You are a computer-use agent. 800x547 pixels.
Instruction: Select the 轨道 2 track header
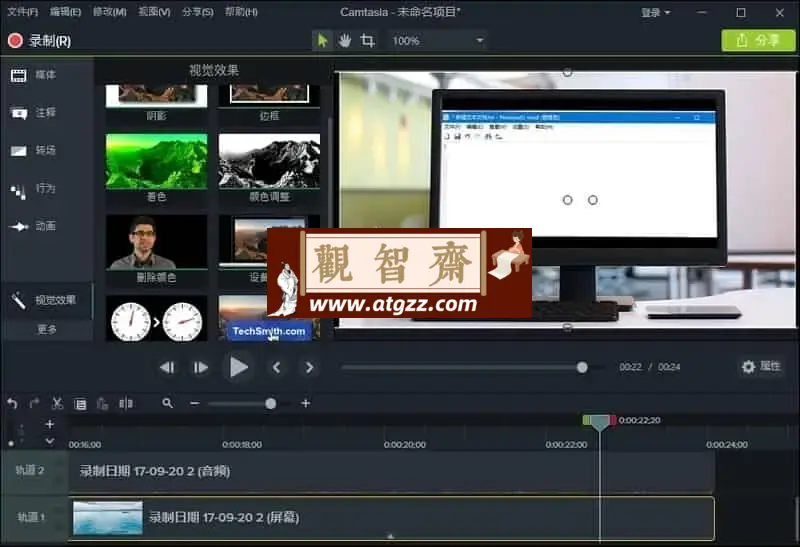[x=34, y=471]
